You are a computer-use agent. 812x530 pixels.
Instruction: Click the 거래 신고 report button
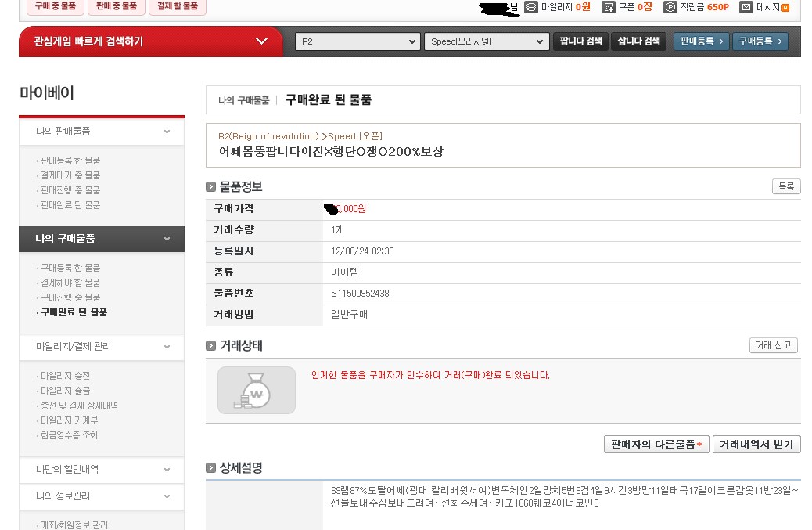(773, 346)
